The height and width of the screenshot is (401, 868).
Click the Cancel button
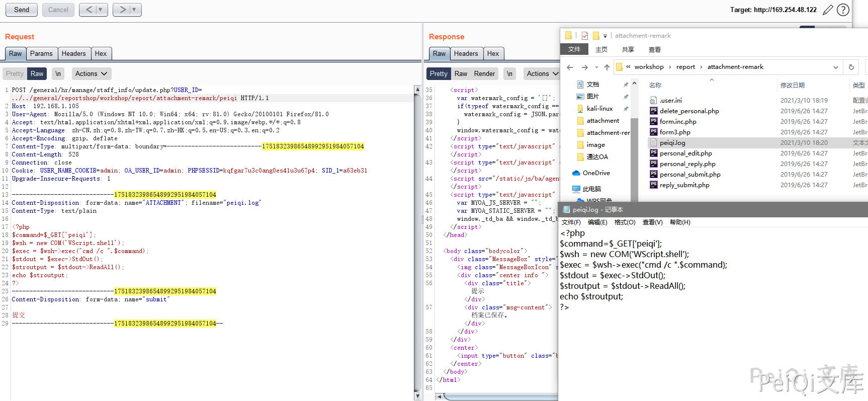[58, 10]
